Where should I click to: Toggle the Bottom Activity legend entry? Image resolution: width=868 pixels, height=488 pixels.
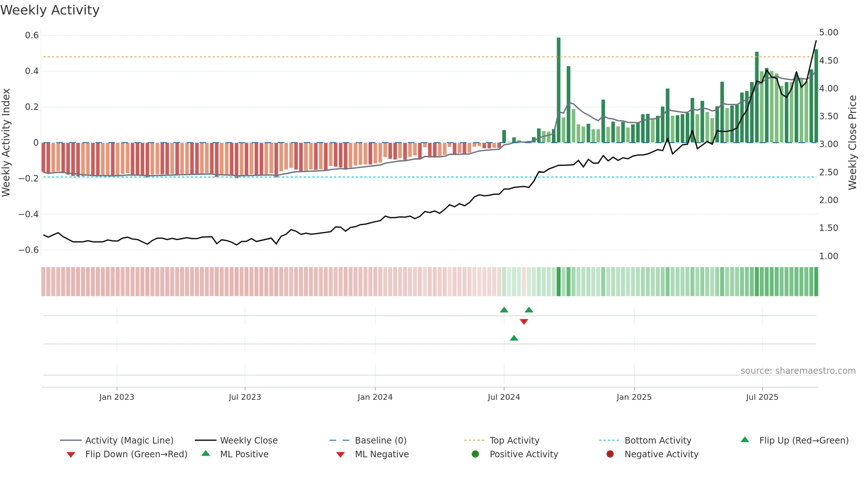(x=645, y=440)
